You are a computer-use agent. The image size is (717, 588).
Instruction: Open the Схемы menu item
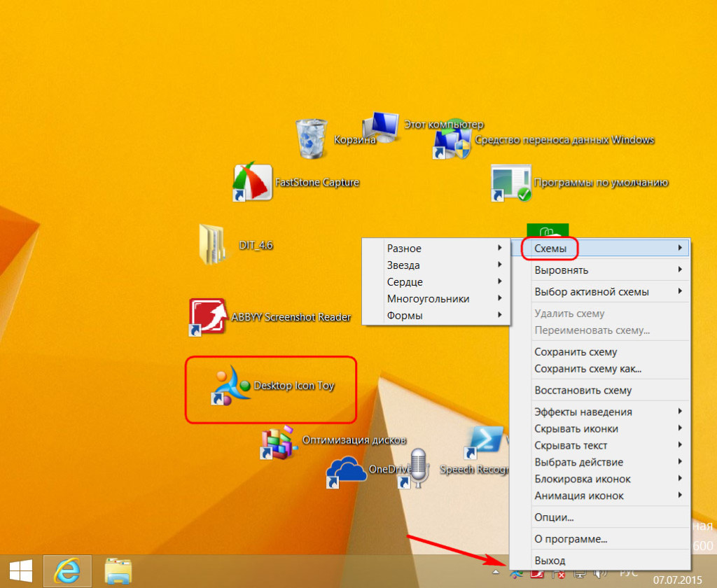(x=552, y=248)
